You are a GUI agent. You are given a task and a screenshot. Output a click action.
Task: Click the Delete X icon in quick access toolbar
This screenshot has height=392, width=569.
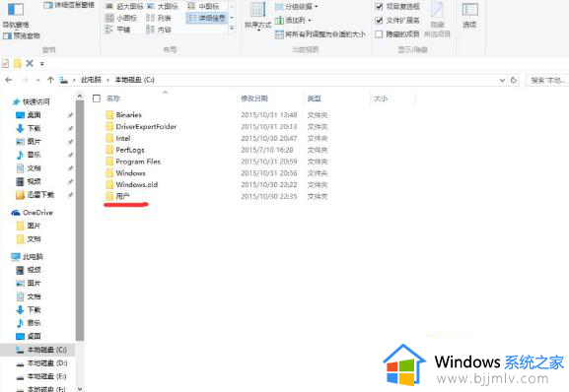(x=30, y=64)
